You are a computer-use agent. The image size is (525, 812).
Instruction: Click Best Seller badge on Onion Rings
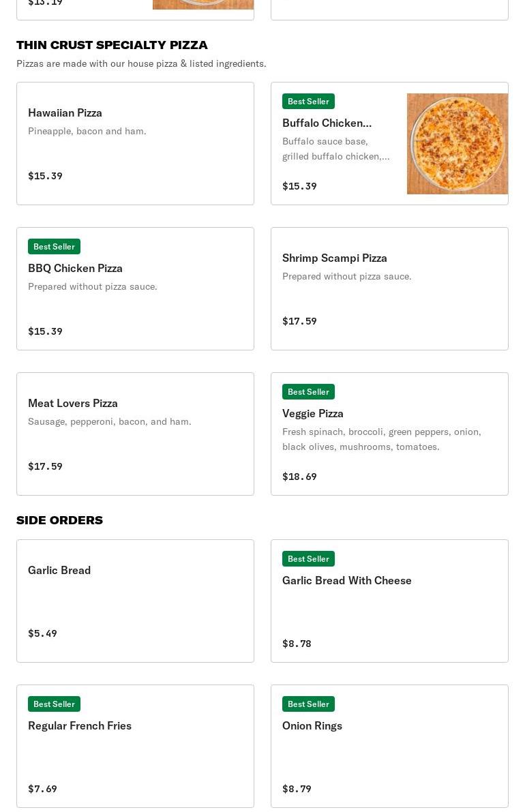click(308, 704)
